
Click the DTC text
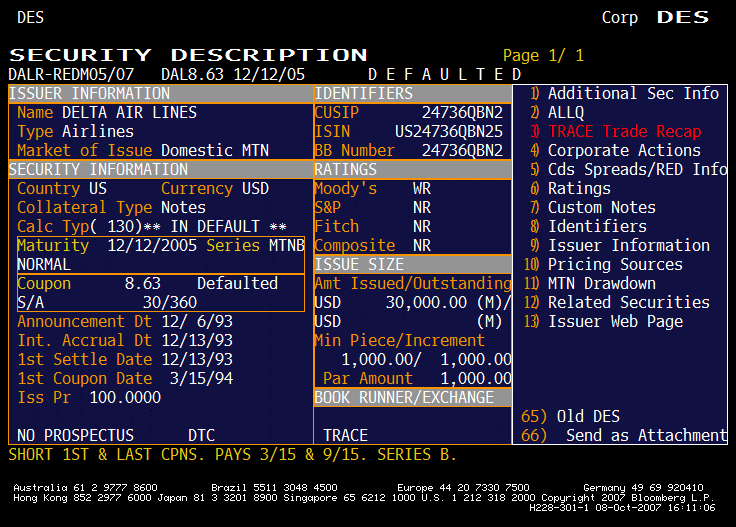[201, 435]
